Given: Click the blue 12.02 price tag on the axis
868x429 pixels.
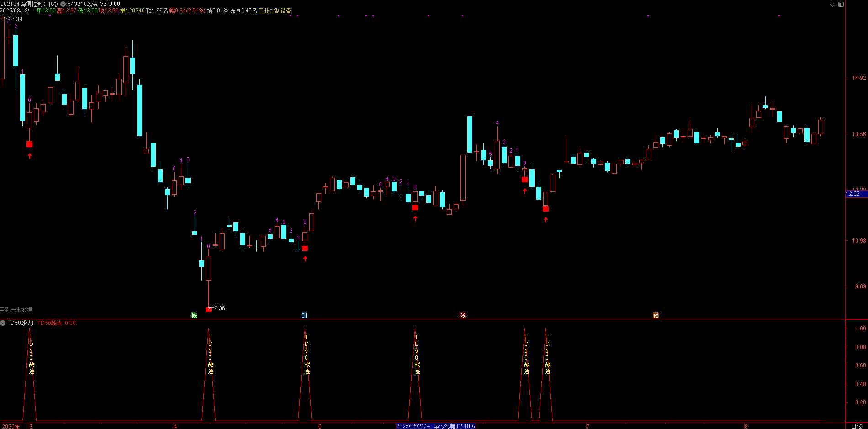Looking at the screenshot, I should (x=855, y=194).
